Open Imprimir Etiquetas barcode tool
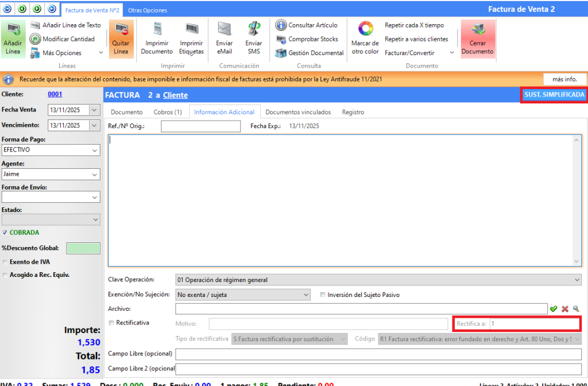Viewport: 588px width, 386px height. pyautogui.click(x=191, y=29)
